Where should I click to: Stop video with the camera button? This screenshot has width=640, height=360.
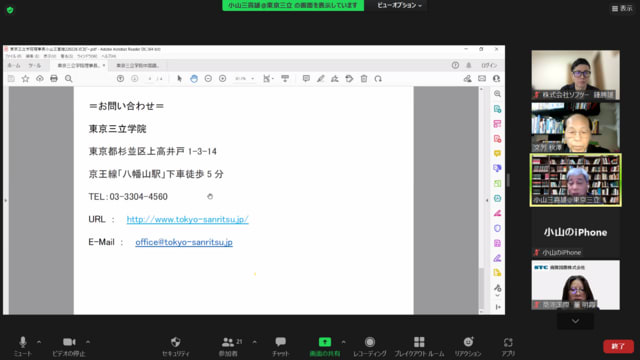[69, 346]
